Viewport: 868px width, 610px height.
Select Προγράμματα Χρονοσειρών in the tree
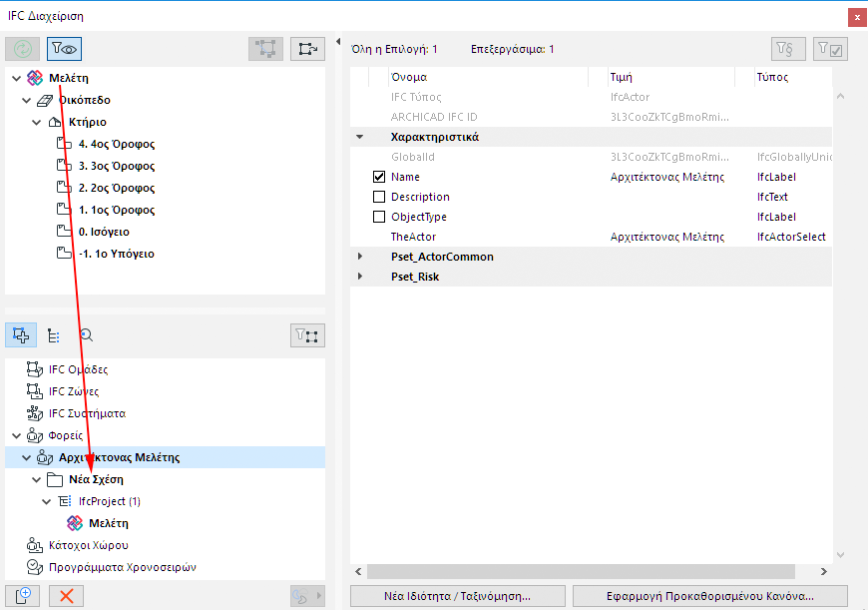[x=123, y=567]
